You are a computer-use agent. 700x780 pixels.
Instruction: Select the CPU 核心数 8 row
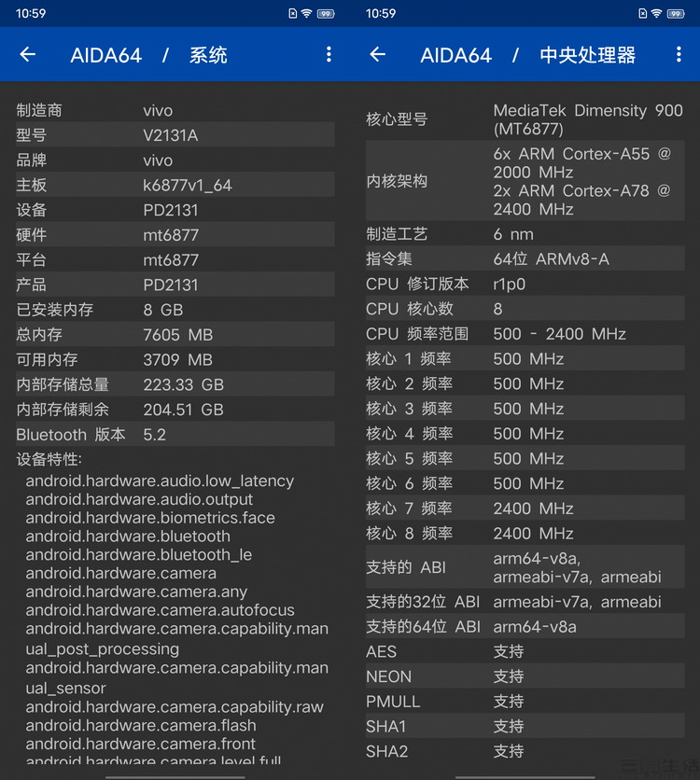525,309
